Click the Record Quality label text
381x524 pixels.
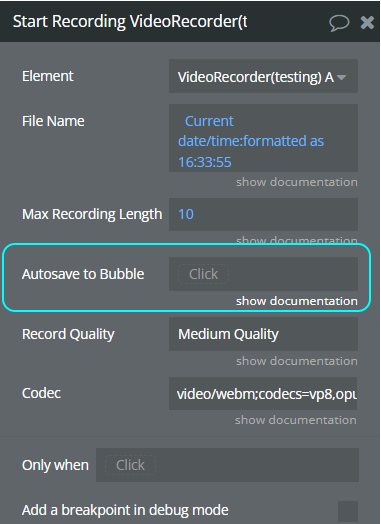click(x=68, y=334)
